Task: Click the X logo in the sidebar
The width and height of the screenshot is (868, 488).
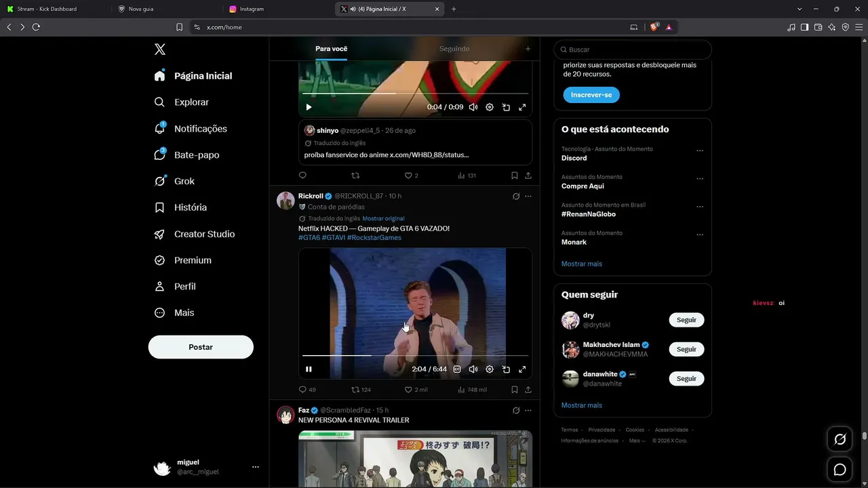Action: pyautogui.click(x=159, y=49)
